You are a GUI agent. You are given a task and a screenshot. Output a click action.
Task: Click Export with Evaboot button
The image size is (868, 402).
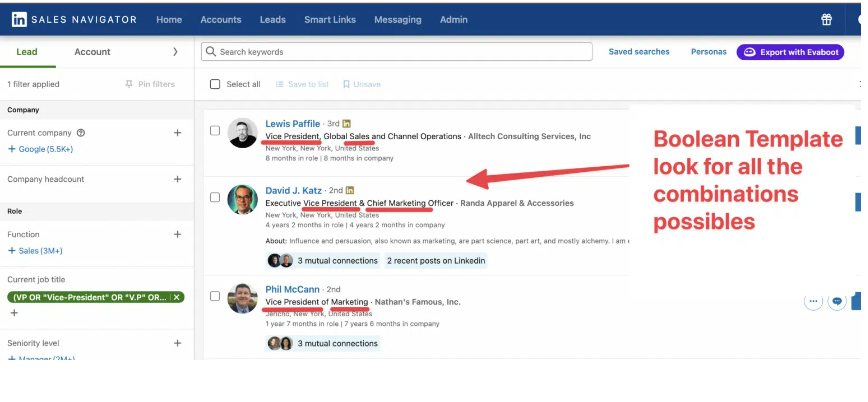coord(790,52)
